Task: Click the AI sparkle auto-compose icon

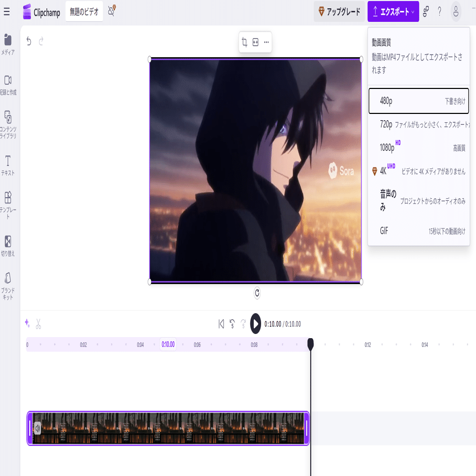Action: 27,323
